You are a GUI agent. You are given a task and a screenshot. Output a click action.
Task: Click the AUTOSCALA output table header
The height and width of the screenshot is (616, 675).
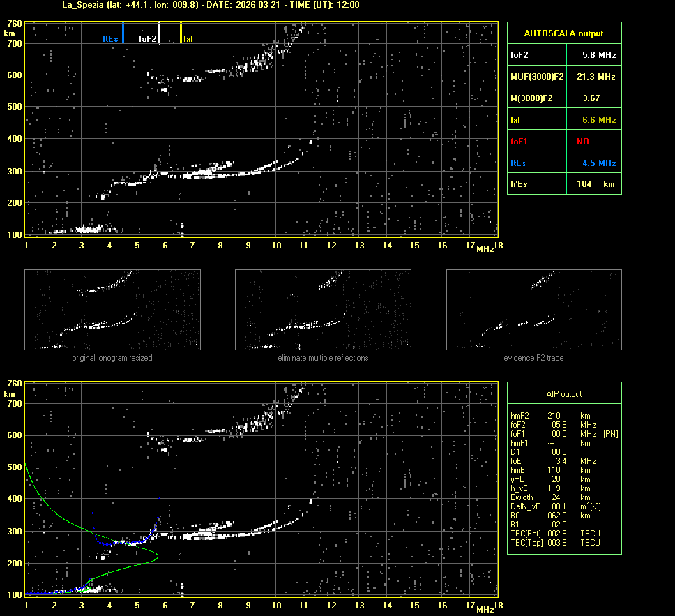563,33
